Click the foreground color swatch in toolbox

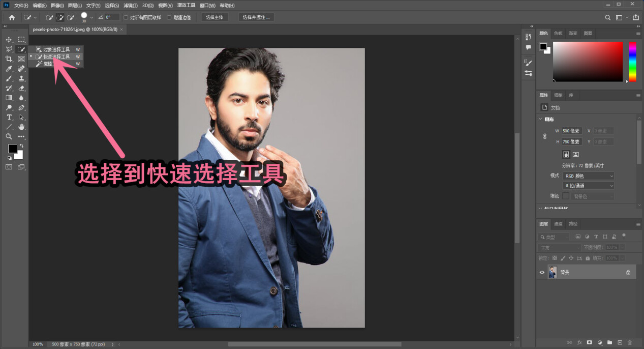coord(12,149)
